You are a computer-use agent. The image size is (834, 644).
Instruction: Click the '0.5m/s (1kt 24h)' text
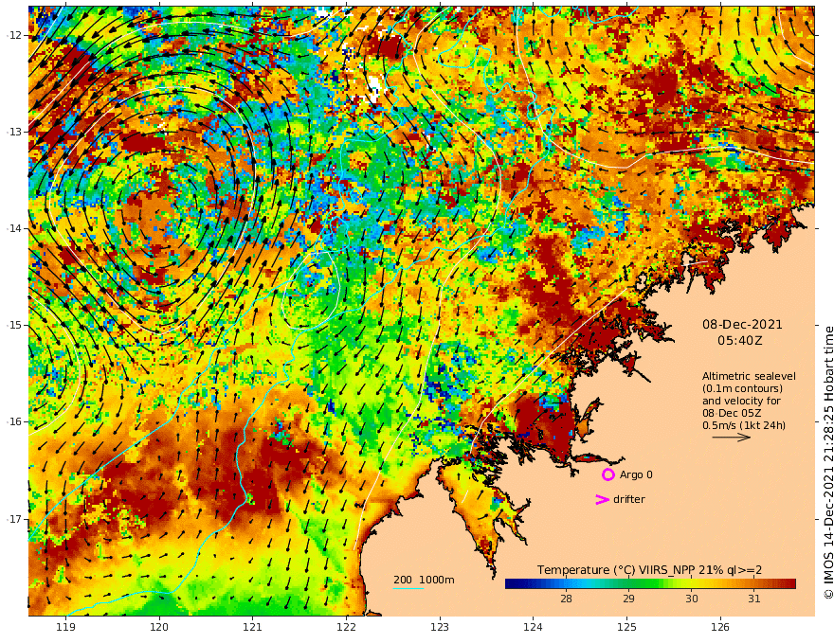point(744,425)
